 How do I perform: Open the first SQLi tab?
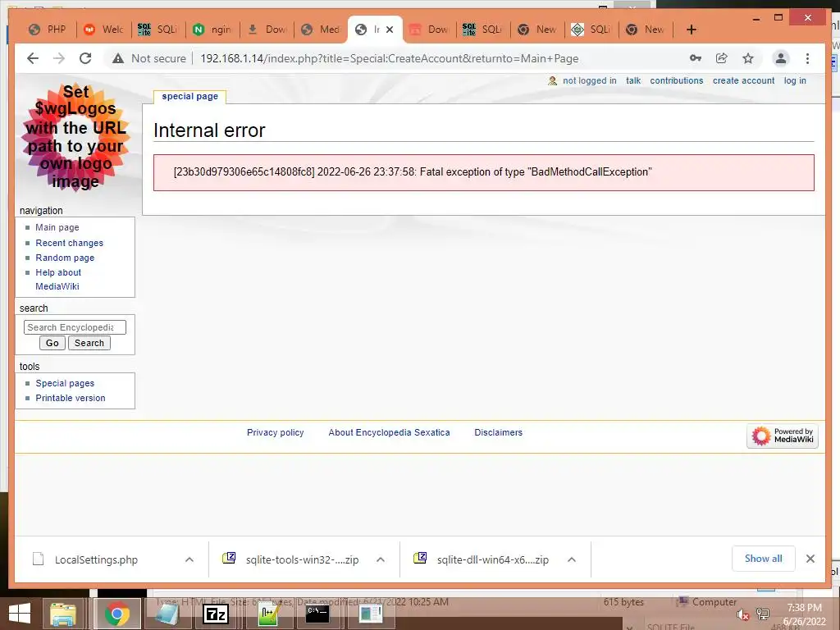[x=157, y=30]
